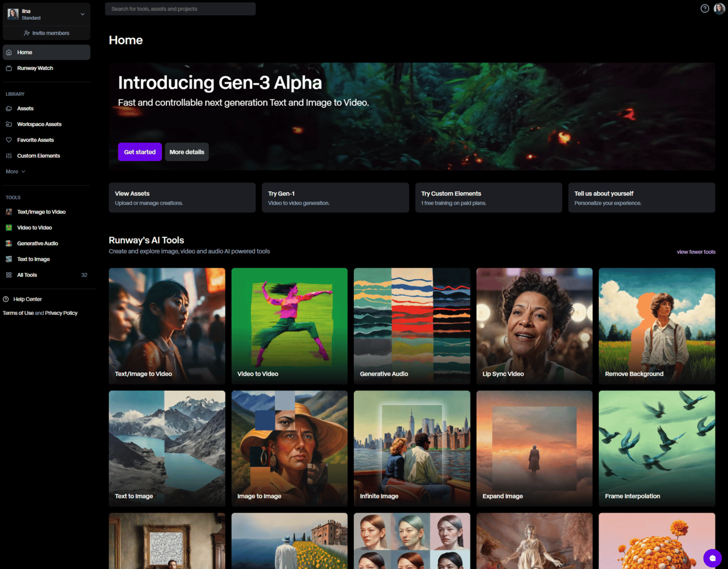728x569 pixels.
Task: Open the Privacy Policy link
Action: [x=61, y=313]
